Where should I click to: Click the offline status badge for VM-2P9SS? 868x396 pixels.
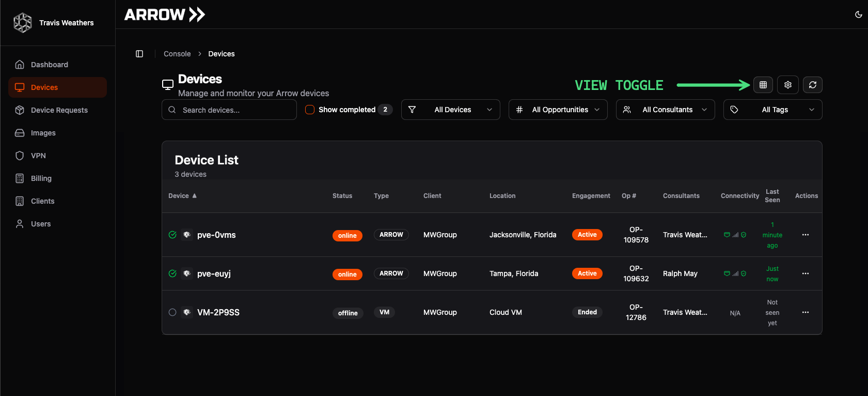click(x=348, y=313)
